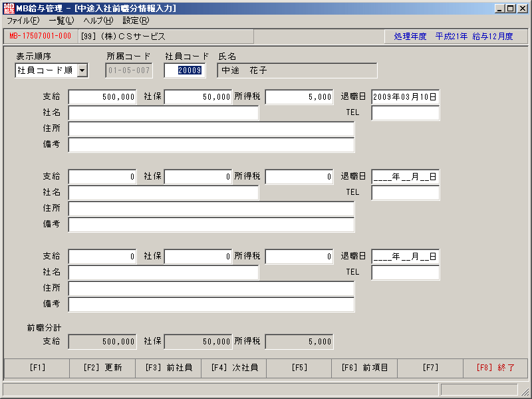Click the 処理年度 平成21年 給与12月度 label
The image size is (532, 399).
454,37
